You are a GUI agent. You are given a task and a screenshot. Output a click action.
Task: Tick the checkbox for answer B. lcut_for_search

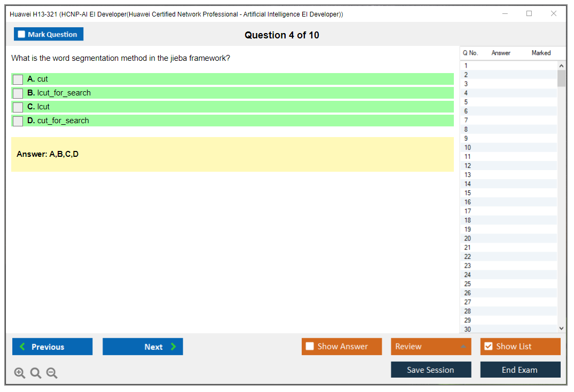(x=18, y=93)
